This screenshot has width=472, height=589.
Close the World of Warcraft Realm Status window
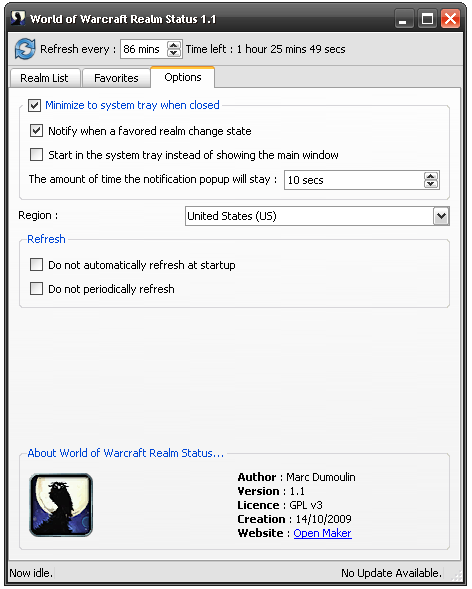[x=451, y=19]
